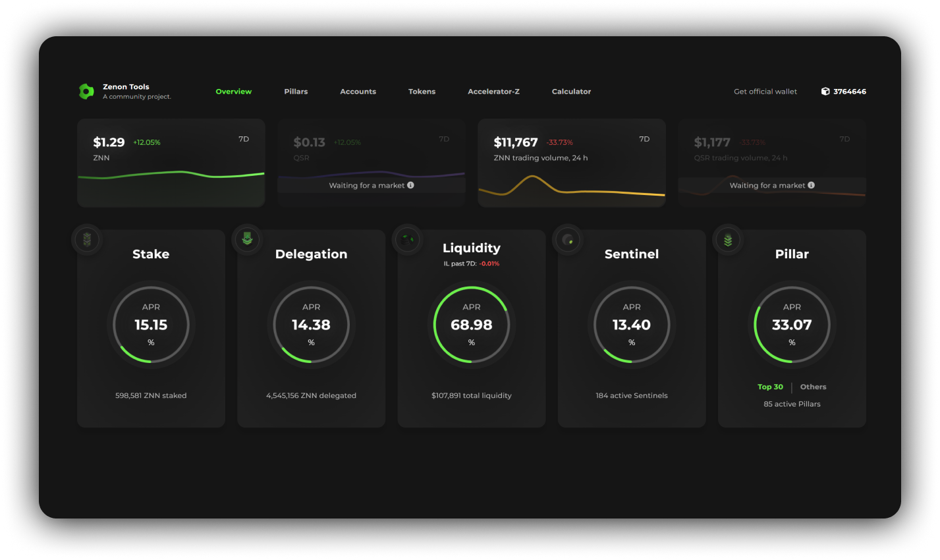This screenshot has height=560, width=940.
Task: Switch Pillar APR to Others
Action: click(813, 387)
